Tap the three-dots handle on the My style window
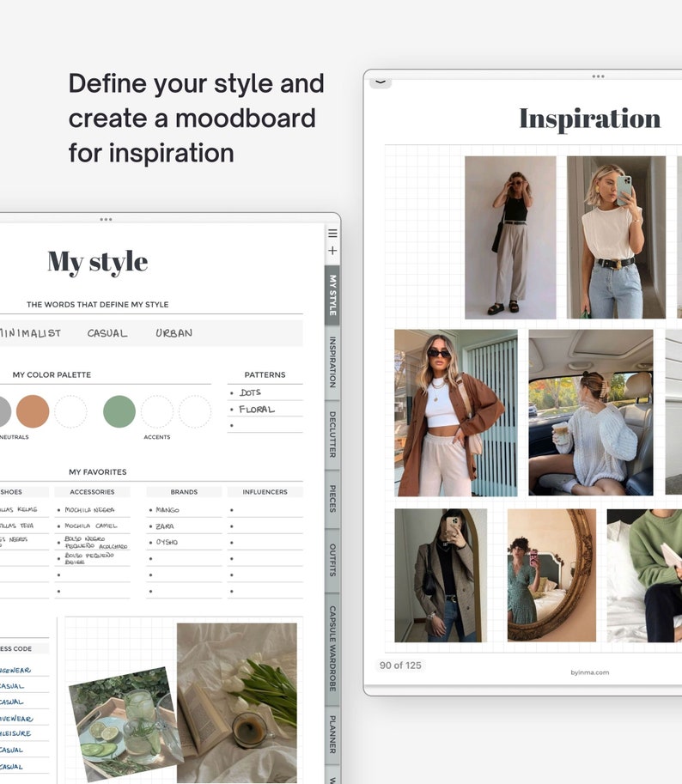Image resolution: width=682 pixels, height=784 pixels. pos(106,219)
